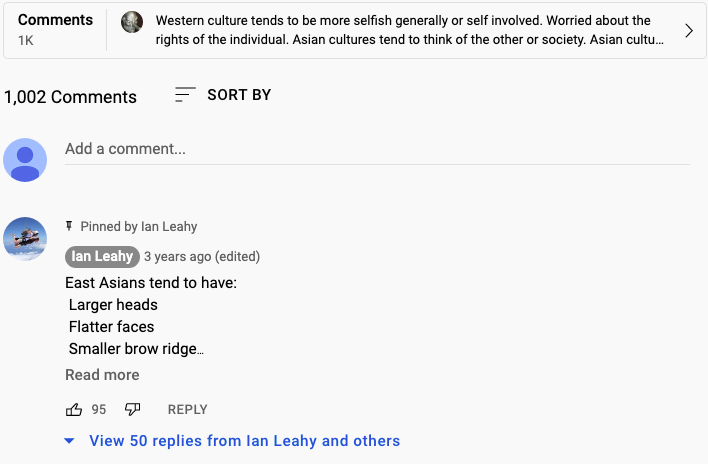The width and height of the screenshot is (708, 464).
Task: Click the Ian Leahy author name badge
Action: tap(102, 256)
